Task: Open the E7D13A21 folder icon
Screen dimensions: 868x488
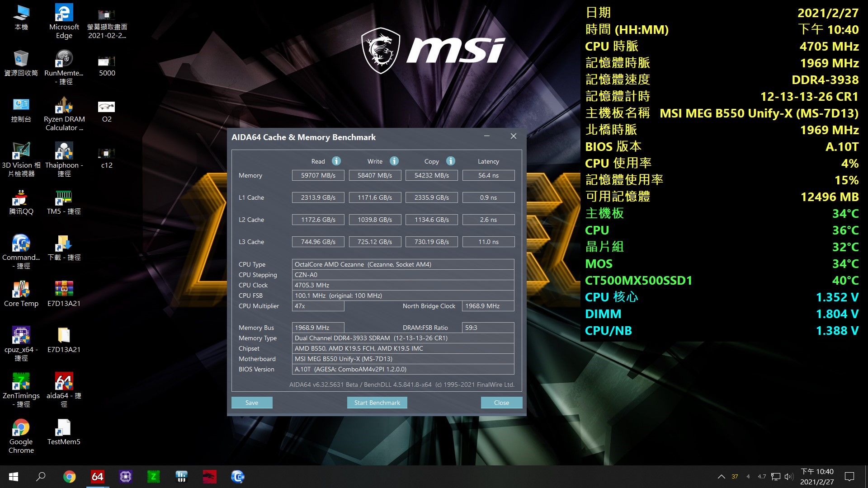Action: 64,340
